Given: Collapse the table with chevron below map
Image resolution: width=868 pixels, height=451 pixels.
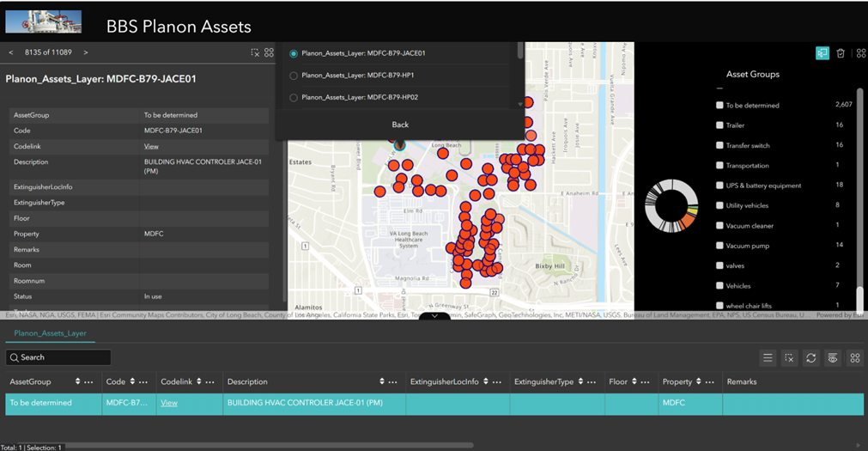Looking at the screenshot, I should pyautogui.click(x=434, y=316).
